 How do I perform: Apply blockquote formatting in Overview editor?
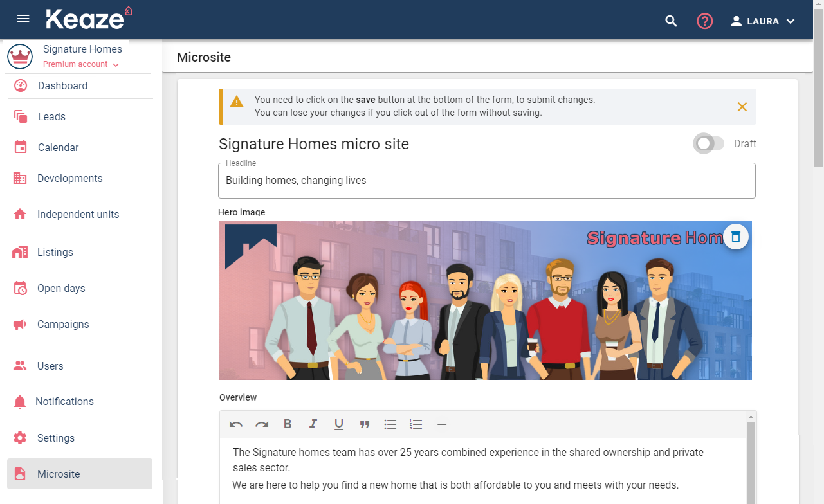coord(365,424)
